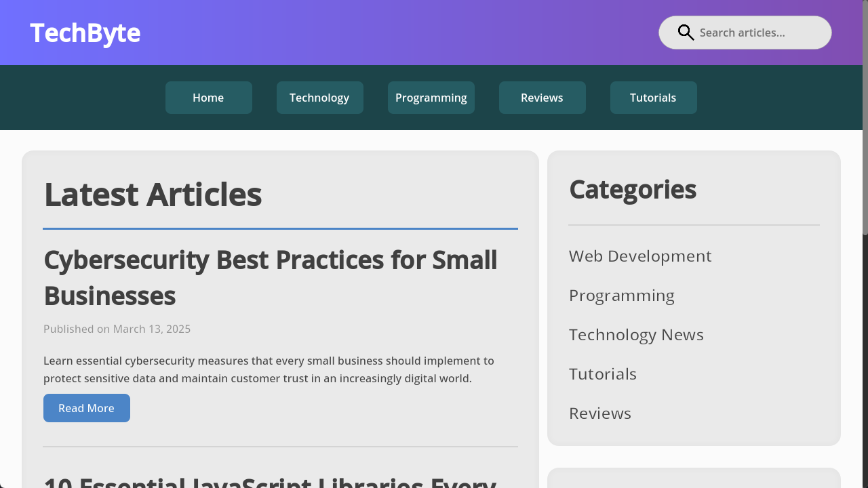Open Reviews in the top navigation bar
Viewport: 868px width, 488px height.
point(542,98)
